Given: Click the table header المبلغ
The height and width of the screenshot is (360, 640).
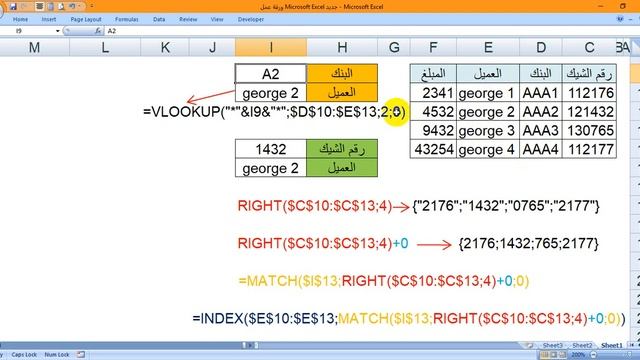Looking at the screenshot, I should pos(433,74).
